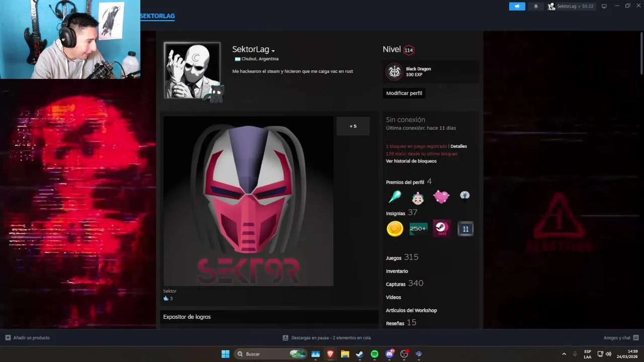Click the thumbs-up rating icon under the artwork
This screenshot has height=362, width=644.
pyautogui.click(x=166, y=299)
